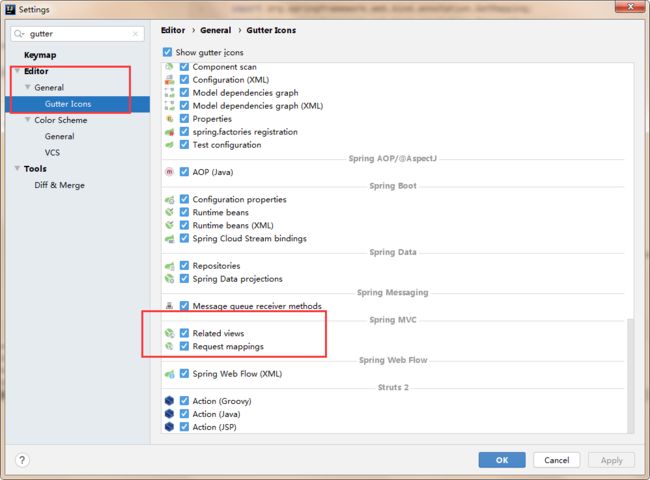650x480 pixels.
Task: Click the Message queue receiver methods label
Action: 257,306
